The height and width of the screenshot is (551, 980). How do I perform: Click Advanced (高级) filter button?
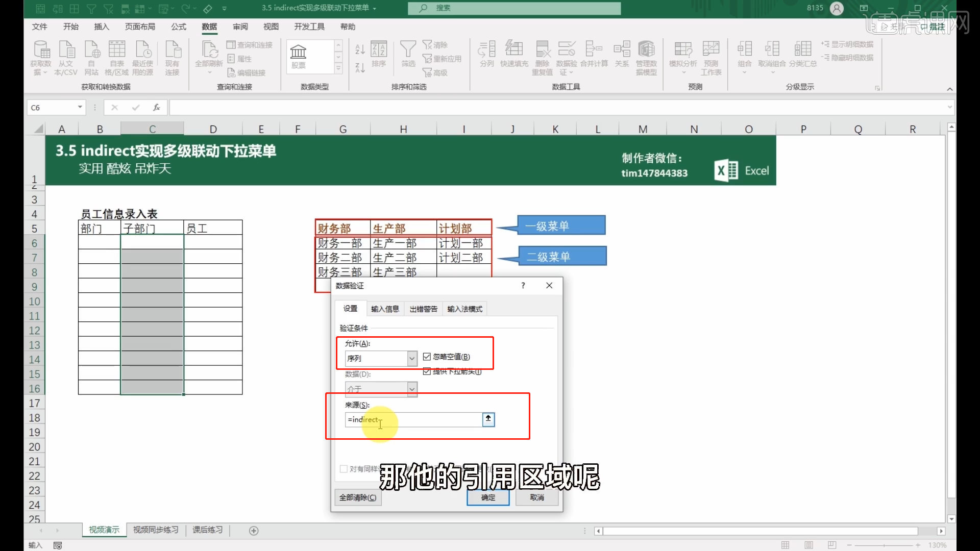435,72
